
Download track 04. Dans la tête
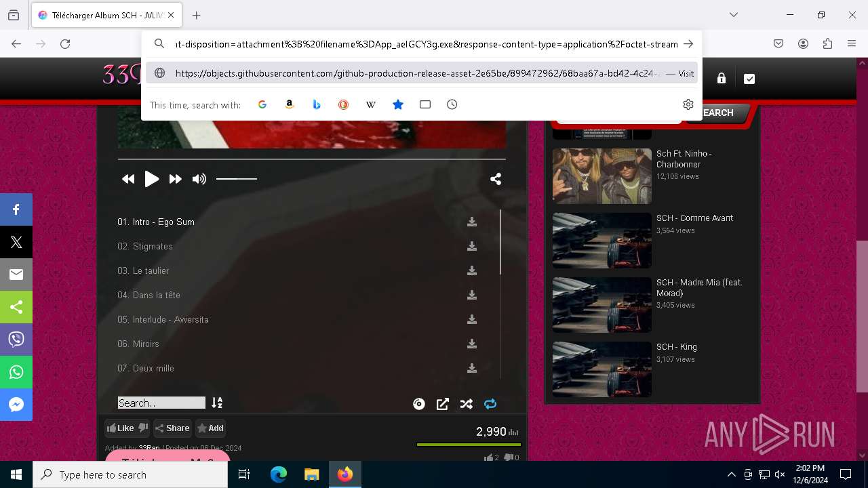tap(472, 295)
